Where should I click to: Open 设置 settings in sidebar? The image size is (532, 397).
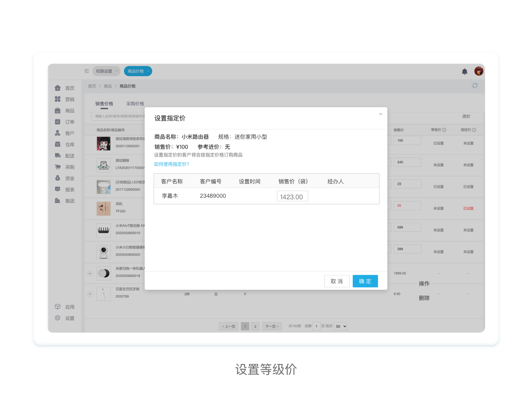(x=65, y=318)
